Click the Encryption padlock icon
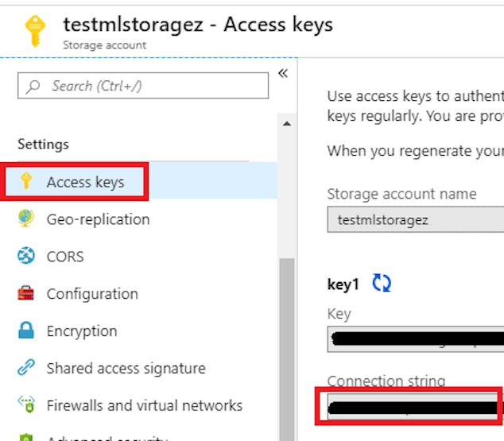 pyautogui.click(x=26, y=331)
